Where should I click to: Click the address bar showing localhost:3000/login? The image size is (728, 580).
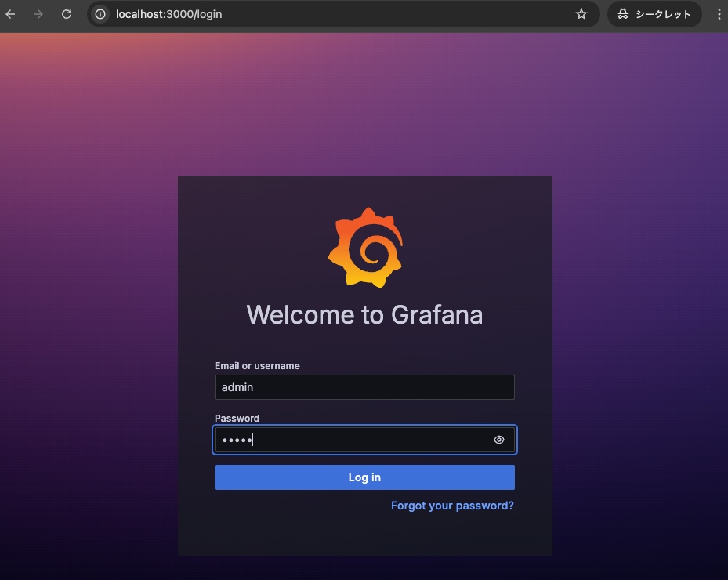click(x=343, y=14)
